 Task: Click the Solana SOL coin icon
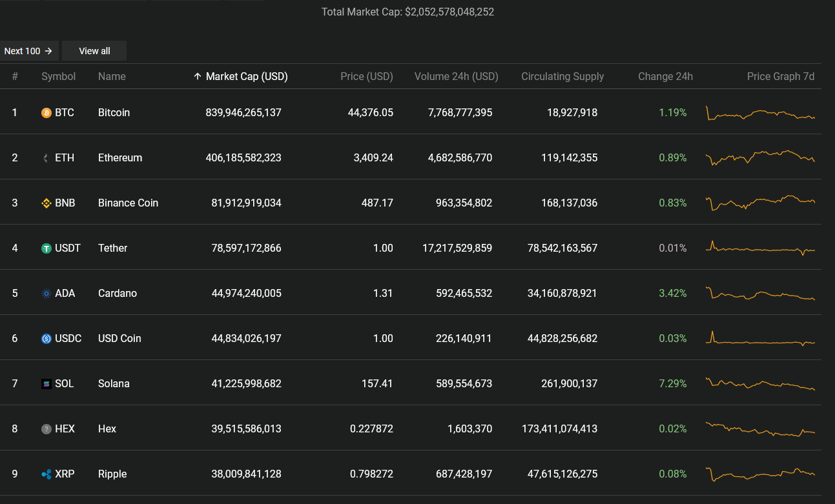tap(46, 383)
